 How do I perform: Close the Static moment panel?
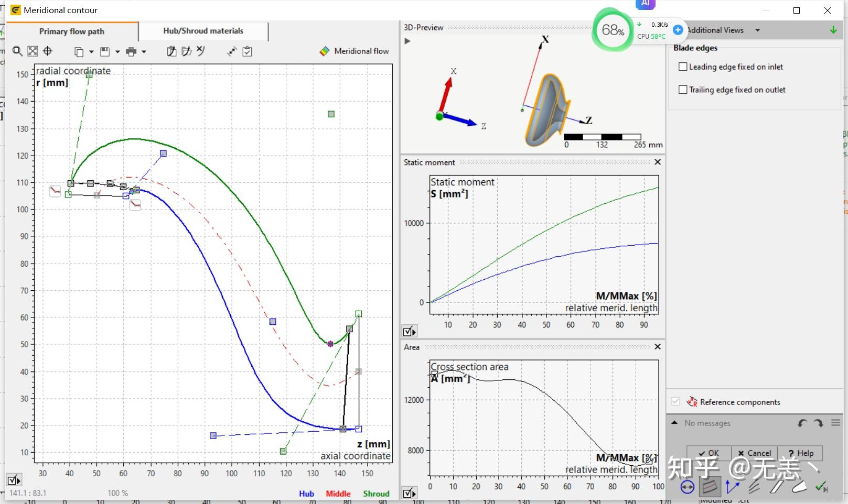[x=658, y=162]
